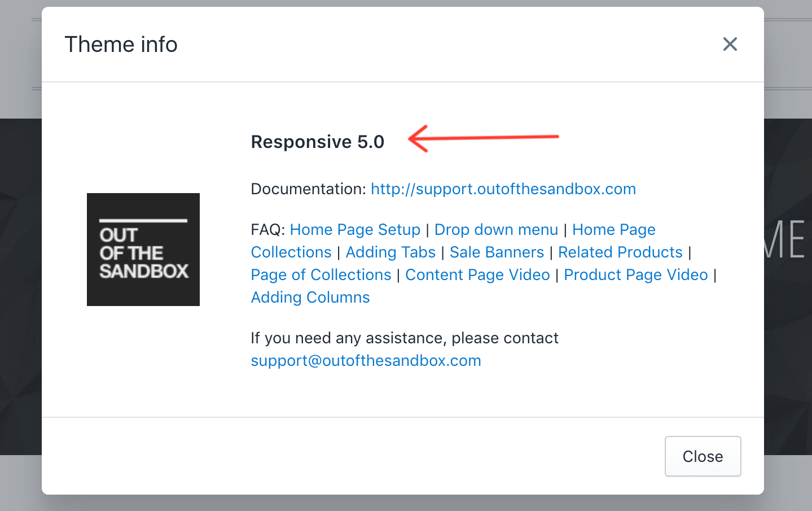
Task: Click the Theme info dialog title
Action: coord(121,45)
